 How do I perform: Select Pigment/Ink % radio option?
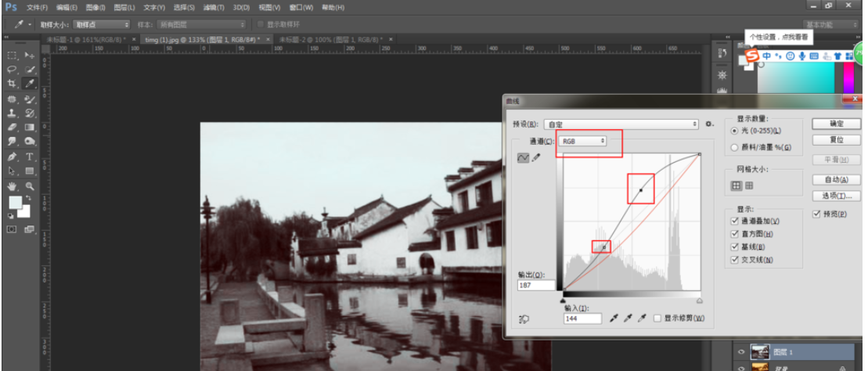[x=735, y=148]
